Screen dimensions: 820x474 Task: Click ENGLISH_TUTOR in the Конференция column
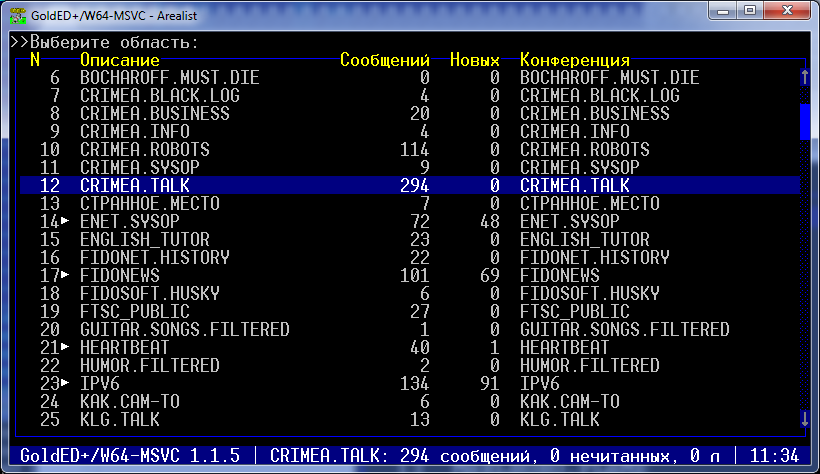(x=585, y=239)
